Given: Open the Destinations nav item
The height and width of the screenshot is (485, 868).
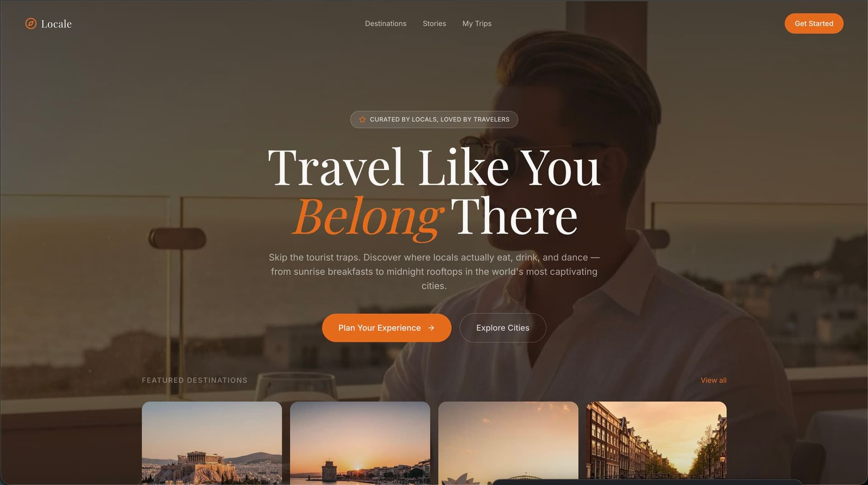Looking at the screenshot, I should pyautogui.click(x=386, y=24).
